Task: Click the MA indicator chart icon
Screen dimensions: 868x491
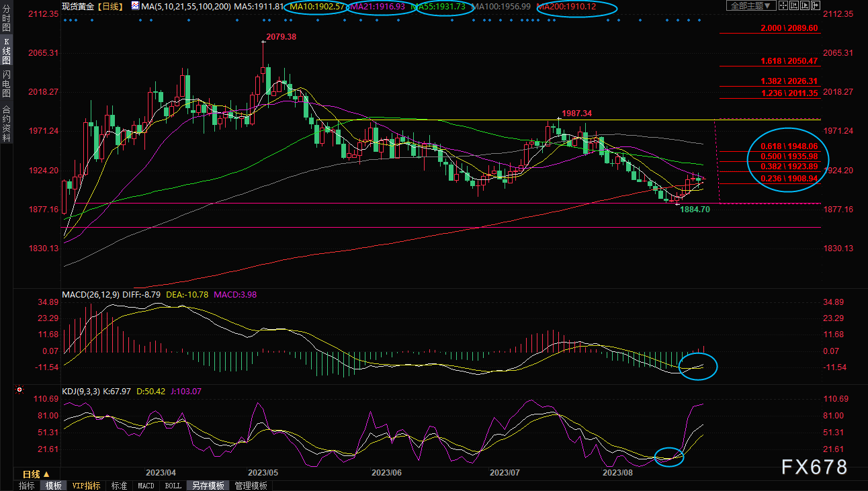Action: [135, 6]
